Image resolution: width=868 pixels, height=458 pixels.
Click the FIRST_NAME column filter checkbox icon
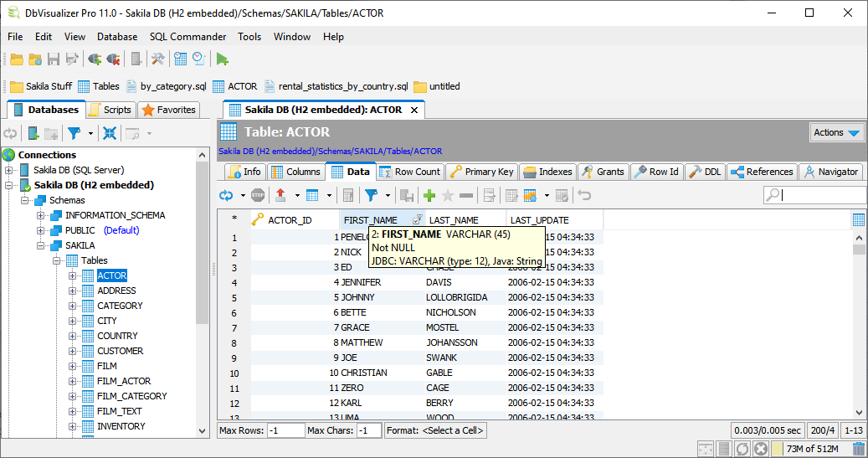(418, 219)
